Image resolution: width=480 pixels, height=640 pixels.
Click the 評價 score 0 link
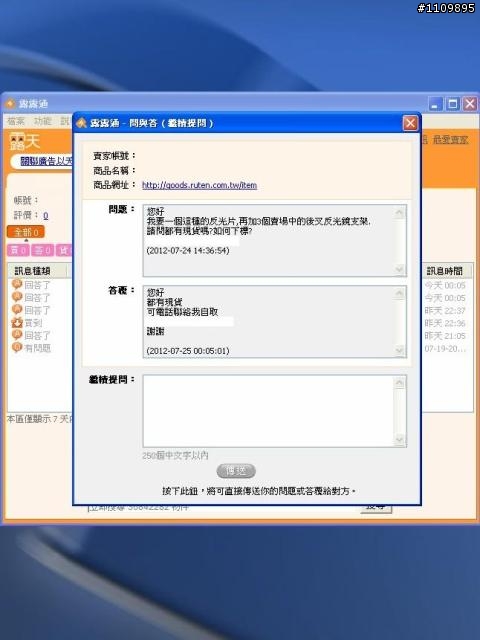(x=45, y=216)
